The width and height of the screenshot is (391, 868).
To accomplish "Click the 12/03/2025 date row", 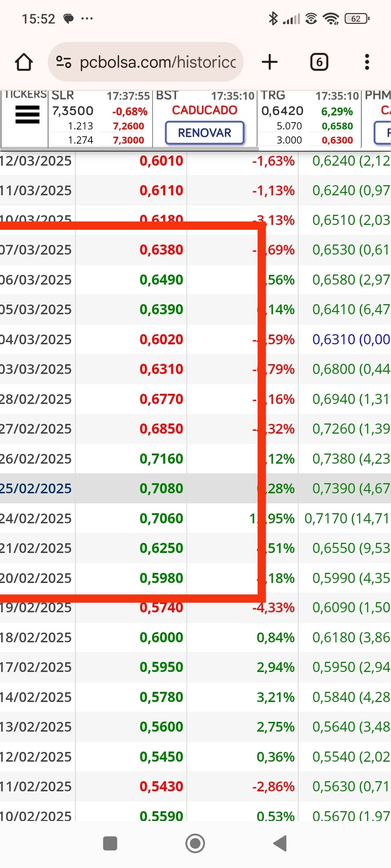I will coord(195,161).
